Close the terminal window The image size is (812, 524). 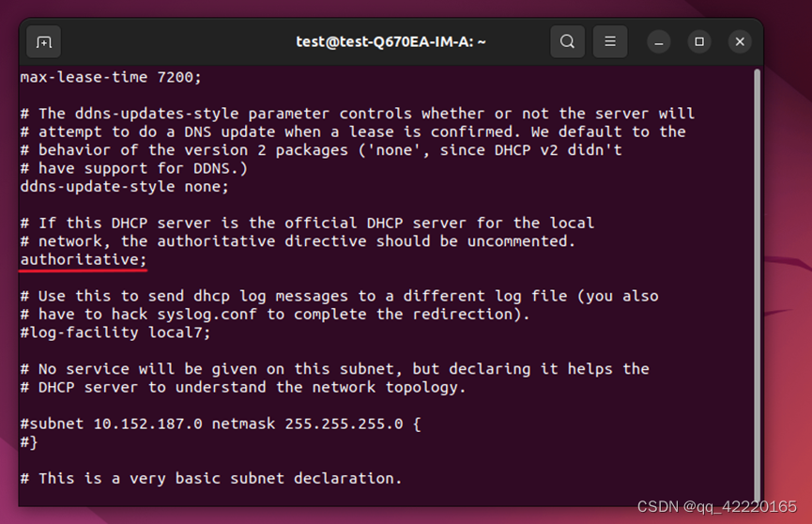740,42
